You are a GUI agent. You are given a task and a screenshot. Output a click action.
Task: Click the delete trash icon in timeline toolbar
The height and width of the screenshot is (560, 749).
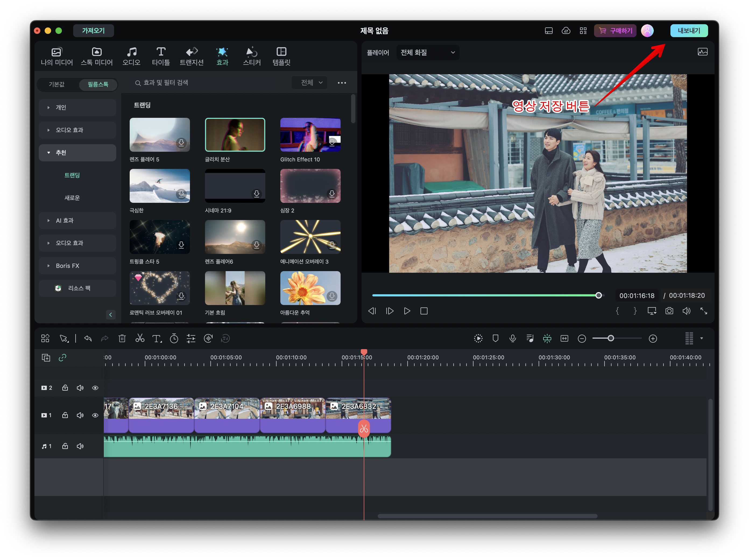[122, 338]
